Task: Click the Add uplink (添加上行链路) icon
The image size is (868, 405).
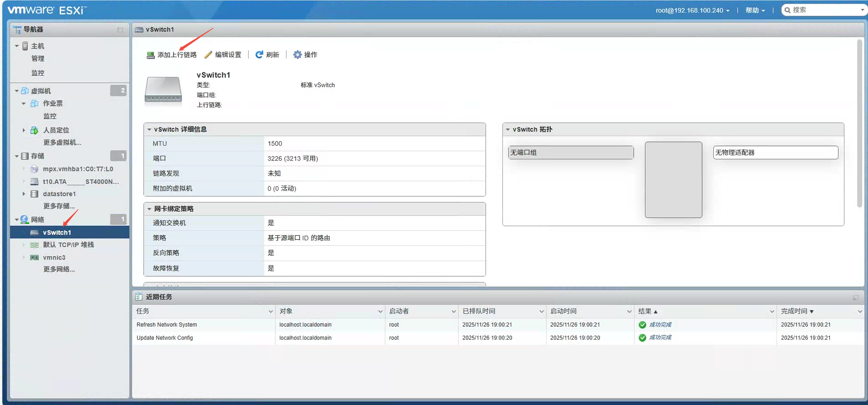Action: (x=150, y=55)
